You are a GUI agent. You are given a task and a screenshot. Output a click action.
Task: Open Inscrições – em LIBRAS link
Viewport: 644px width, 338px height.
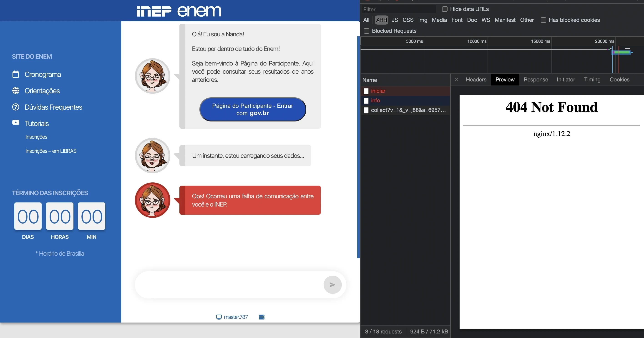pos(51,151)
